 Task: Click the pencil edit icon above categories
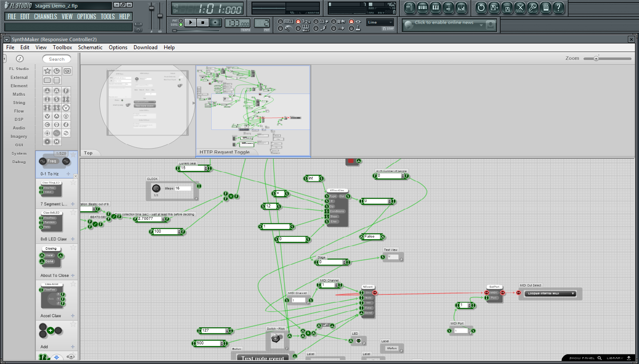(20, 59)
